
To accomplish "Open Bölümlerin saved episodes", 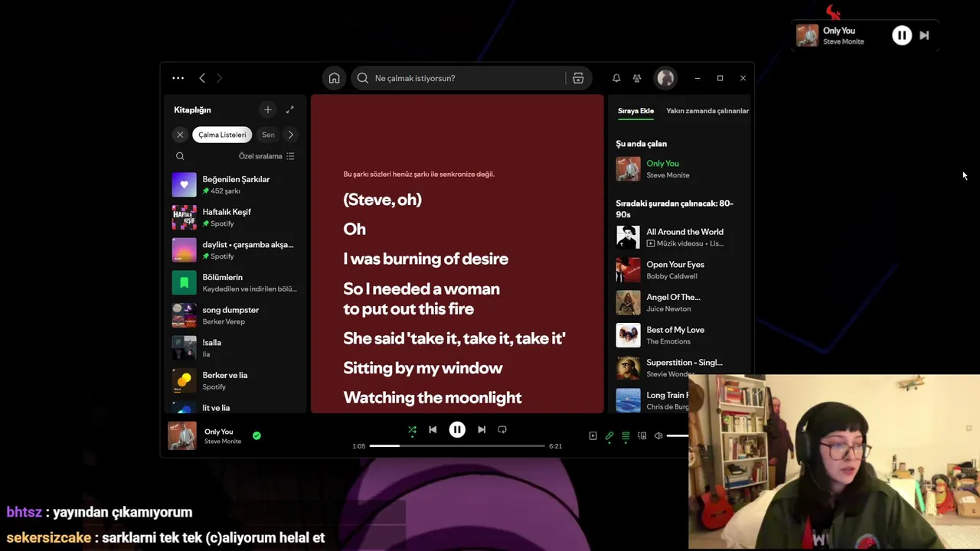I will (235, 282).
